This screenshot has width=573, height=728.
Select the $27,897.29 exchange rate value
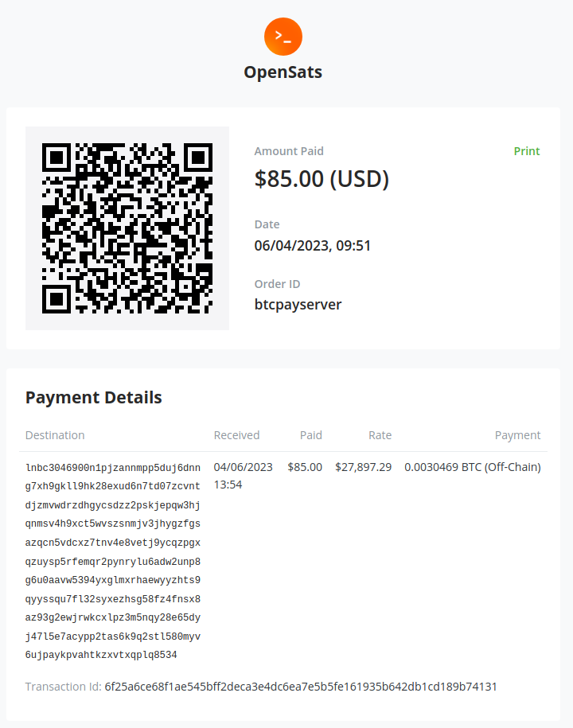pyautogui.click(x=363, y=467)
